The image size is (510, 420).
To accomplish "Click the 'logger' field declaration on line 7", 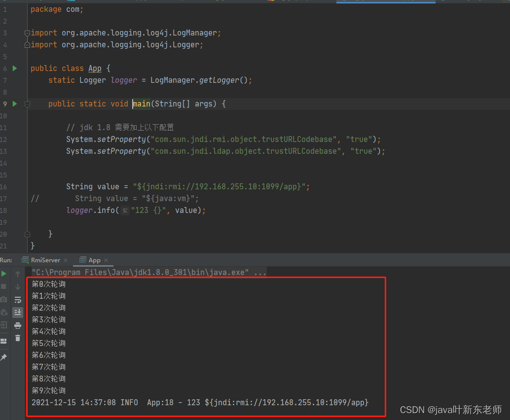I will [x=124, y=80].
